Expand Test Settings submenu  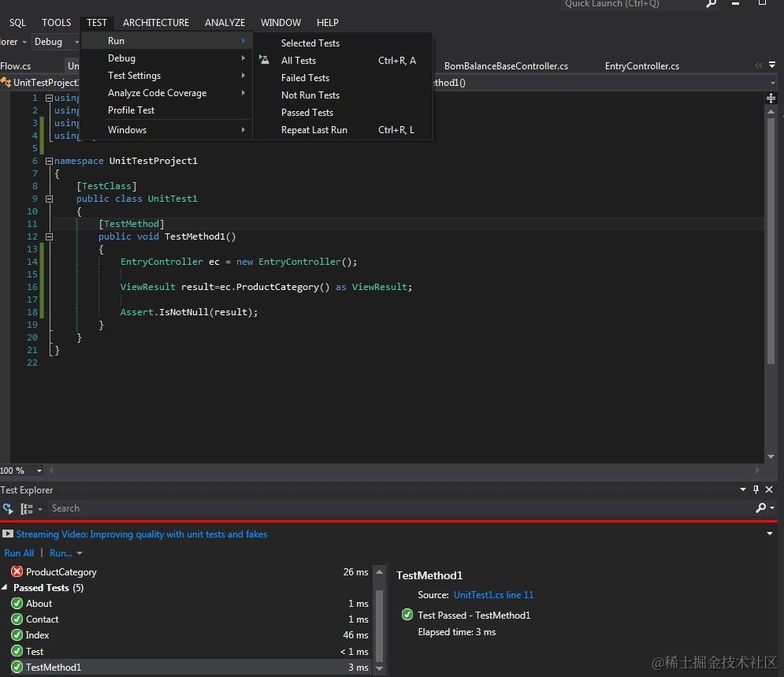coord(166,76)
